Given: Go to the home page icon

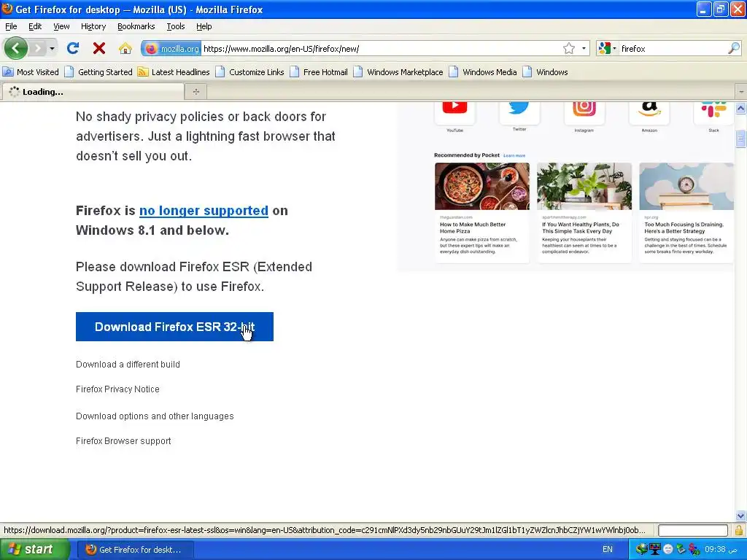Looking at the screenshot, I should (x=125, y=48).
